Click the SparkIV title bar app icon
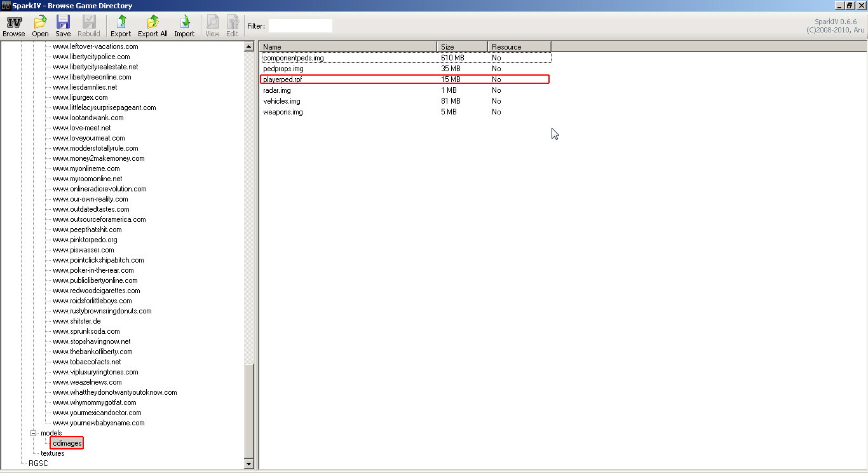The width and height of the screenshot is (868, 473). 6,6
